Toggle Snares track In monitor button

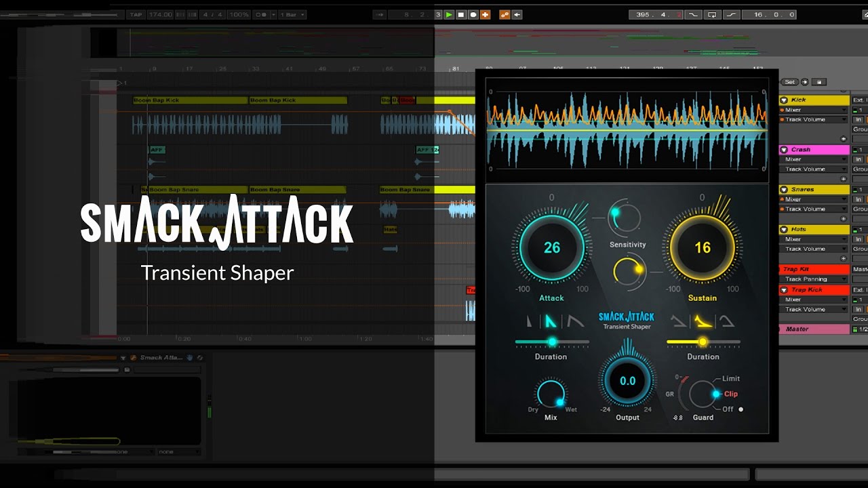click(858, 199)
